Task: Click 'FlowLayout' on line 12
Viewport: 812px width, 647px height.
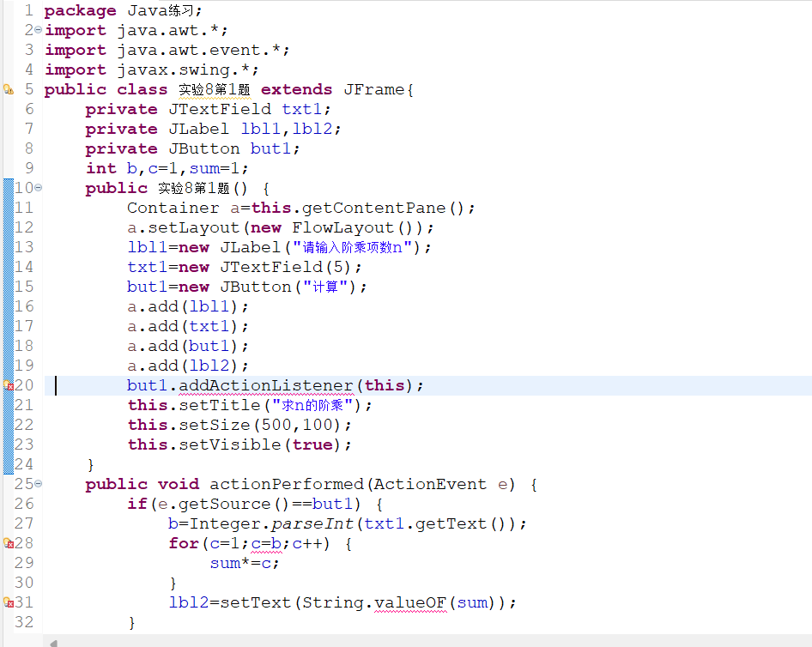Action: point(342,227)
